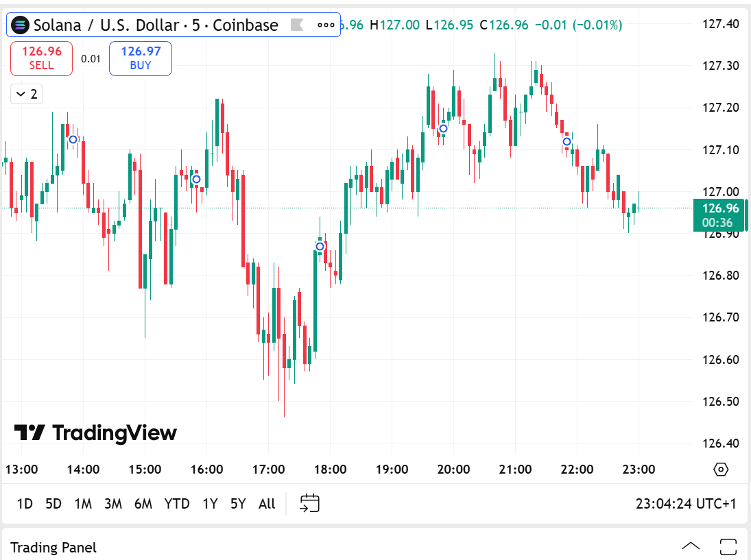751x560 pixels.
Task: Collapse the indicator legend showing 2
Action: pyautogui.click(x=26, y=94)
